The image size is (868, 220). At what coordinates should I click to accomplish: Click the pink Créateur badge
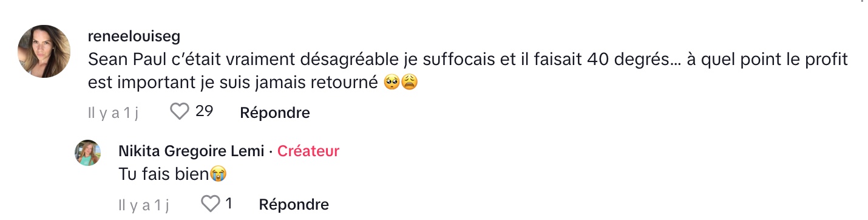point(308,151)
